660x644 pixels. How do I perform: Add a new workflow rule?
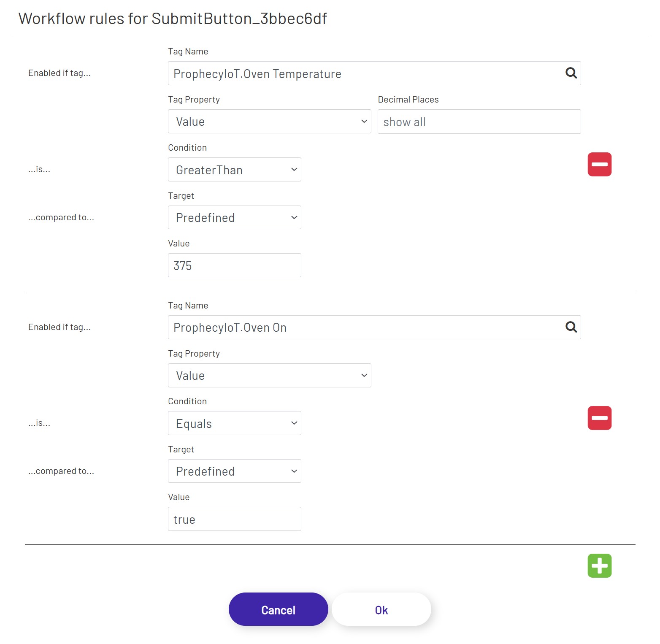(599, 566)
